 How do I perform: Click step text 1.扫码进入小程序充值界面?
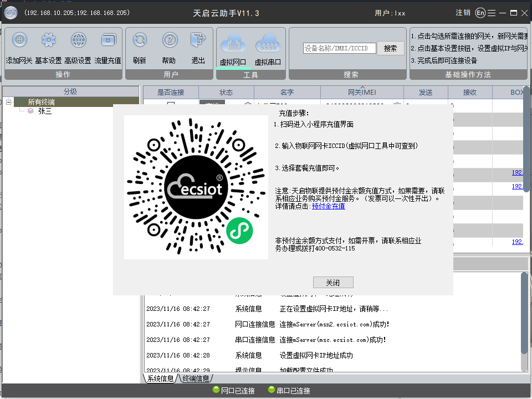tap(314, 124)
